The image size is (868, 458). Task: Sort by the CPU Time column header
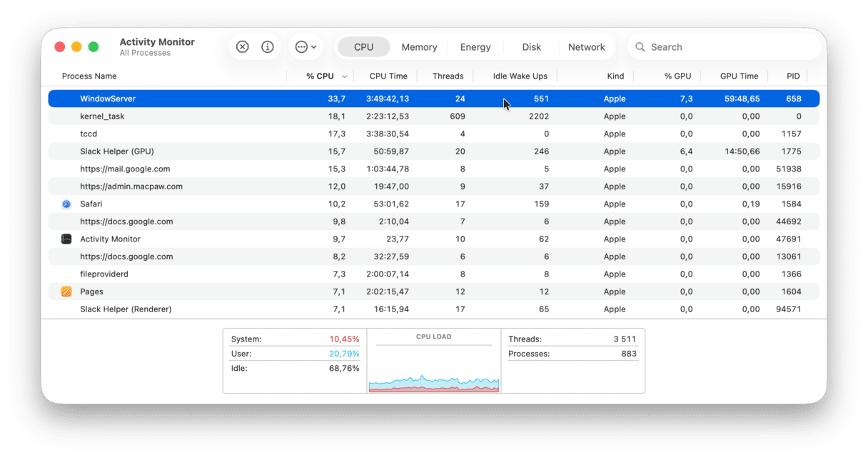pyautogui.click(x=388, y=76)
